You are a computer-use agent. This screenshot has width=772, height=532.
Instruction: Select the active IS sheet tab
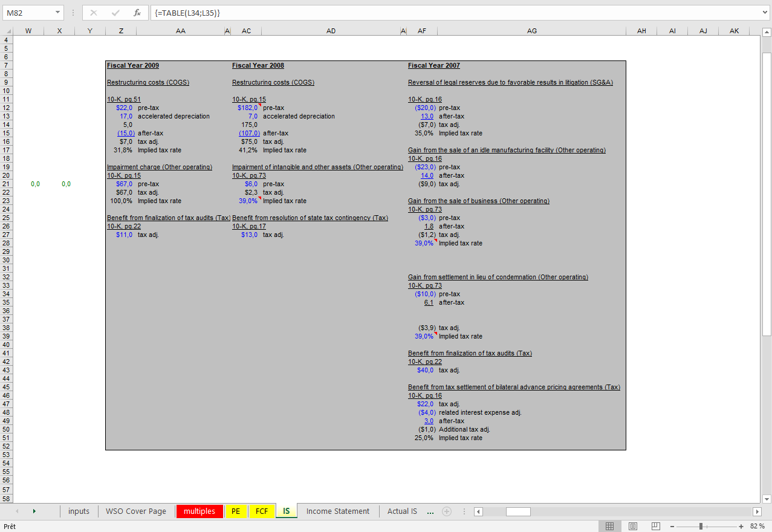tap(287, 511)
